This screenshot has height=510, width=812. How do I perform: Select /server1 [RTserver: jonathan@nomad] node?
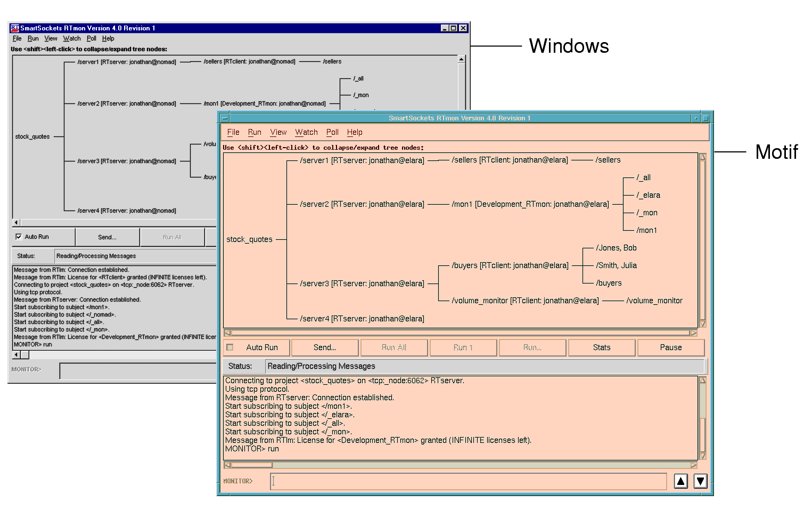click(x=127, y=62)
